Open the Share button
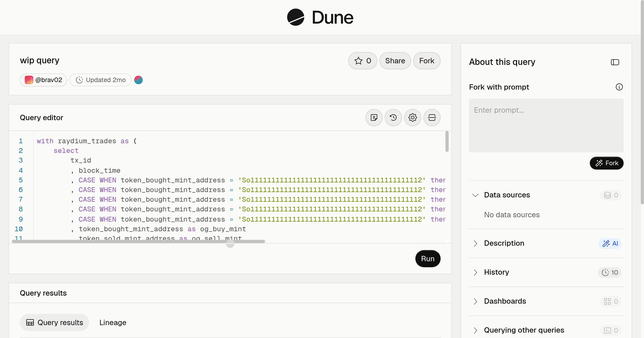Image resolution: width=644 pixels, height=338 pixels. click(x=395, y=61)
